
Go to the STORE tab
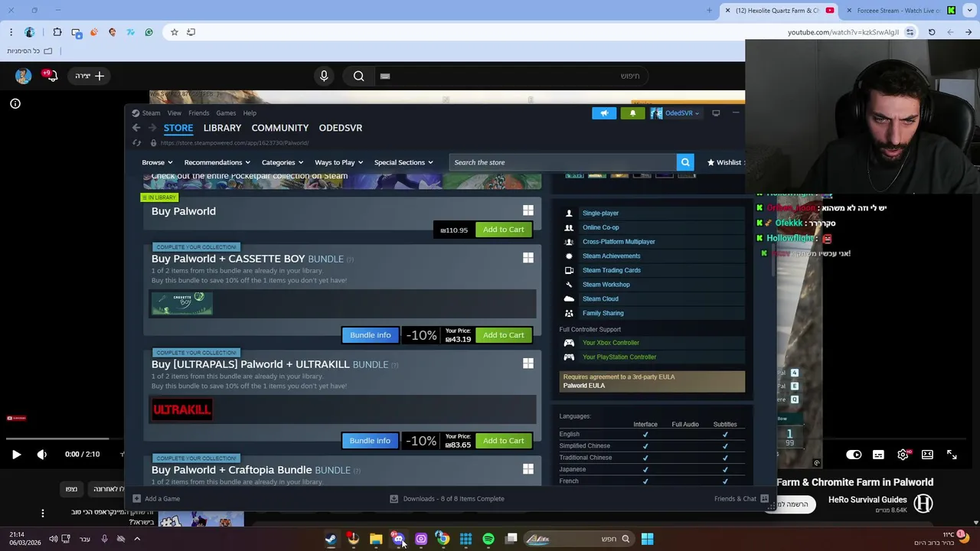178,128
